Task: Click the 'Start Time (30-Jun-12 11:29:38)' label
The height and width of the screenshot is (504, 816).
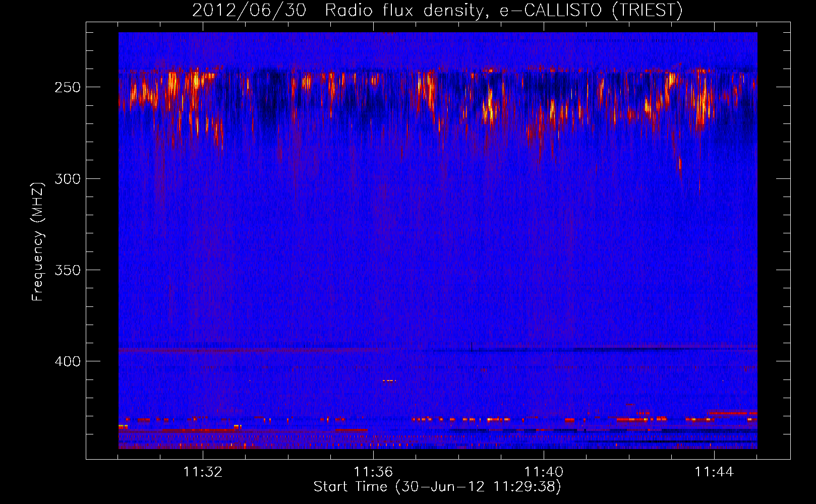Action: click(437, 487)
